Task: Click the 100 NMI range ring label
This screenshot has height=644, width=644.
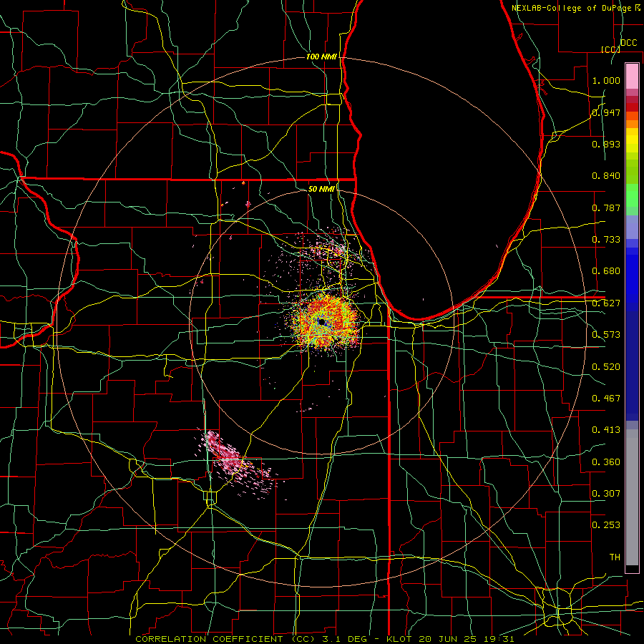Action: pyautogui.click(x=321, y=57)
